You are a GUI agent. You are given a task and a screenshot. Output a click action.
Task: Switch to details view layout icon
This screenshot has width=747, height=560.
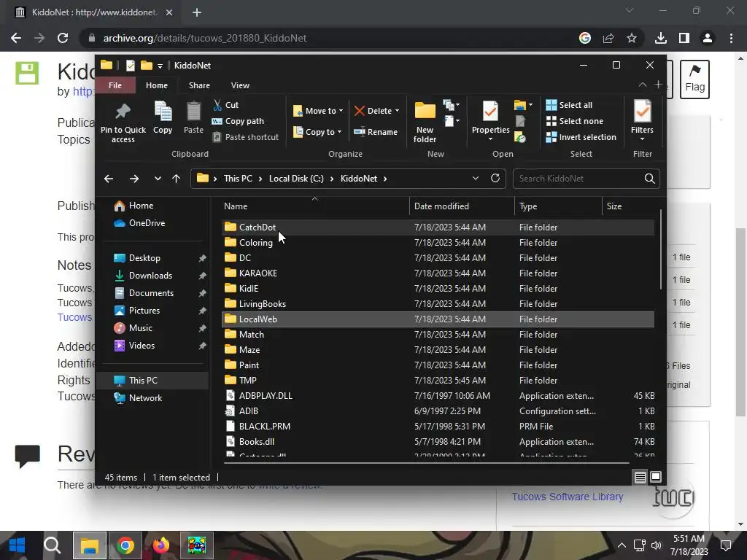[x=640, y=477]
